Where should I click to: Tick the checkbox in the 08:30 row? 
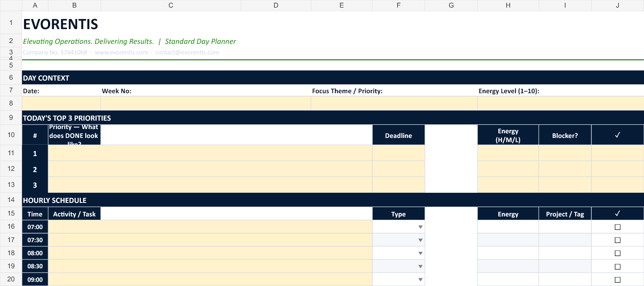[617, 267]
